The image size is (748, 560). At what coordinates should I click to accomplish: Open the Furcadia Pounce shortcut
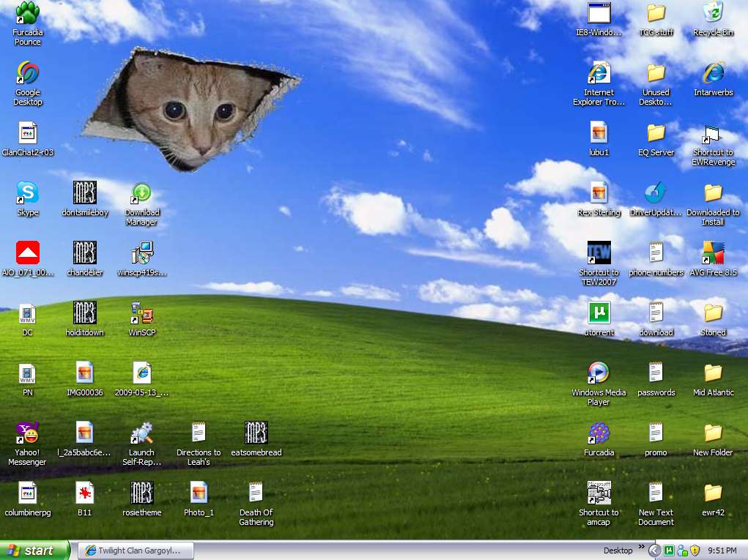click(x=28, y=13)
